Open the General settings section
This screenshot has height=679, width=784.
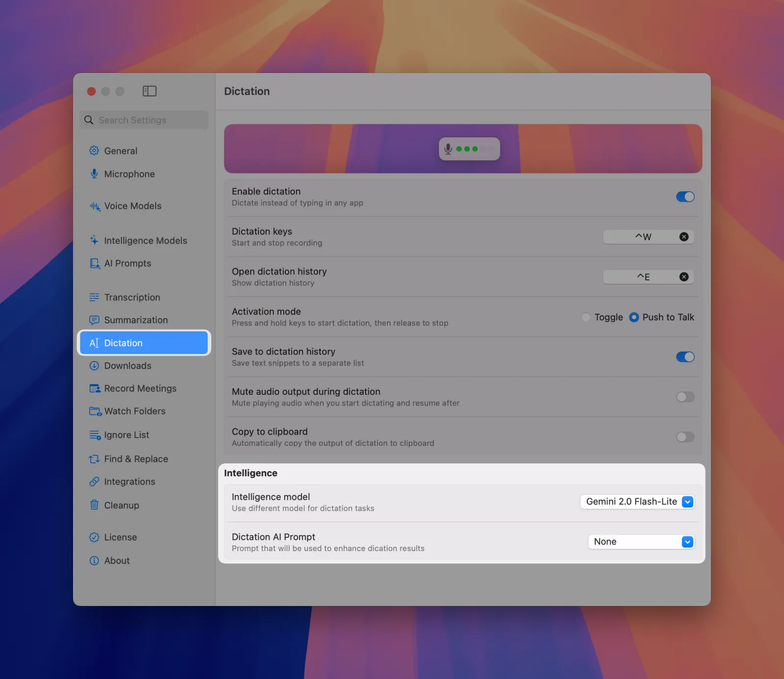point(144,151)
